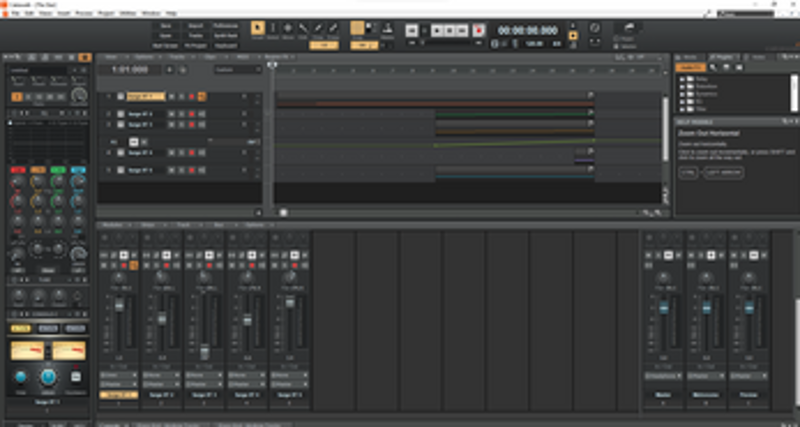Select the Edit tool
This screenshot has width=800, height=427.
(303, 29)
